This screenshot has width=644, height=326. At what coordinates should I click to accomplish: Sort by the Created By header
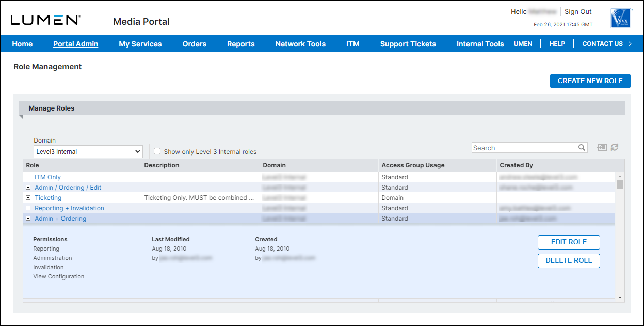click(560, 165)
